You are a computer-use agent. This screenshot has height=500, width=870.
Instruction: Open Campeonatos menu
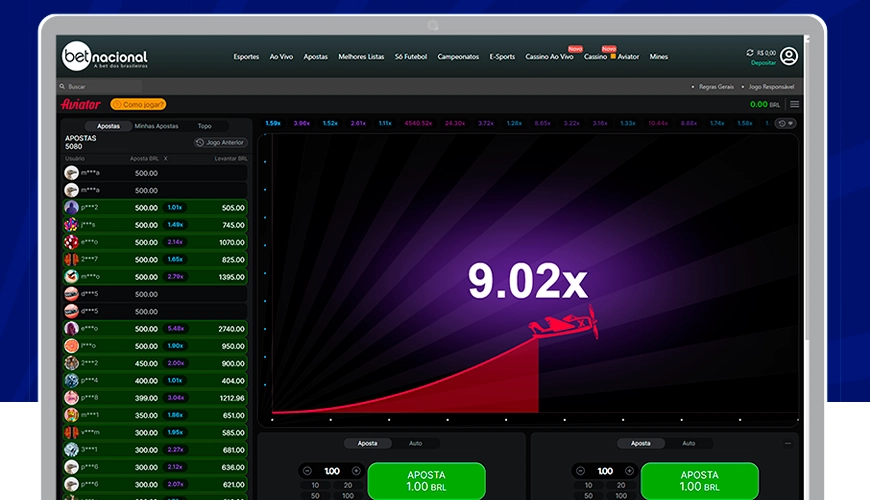[458, 57]
